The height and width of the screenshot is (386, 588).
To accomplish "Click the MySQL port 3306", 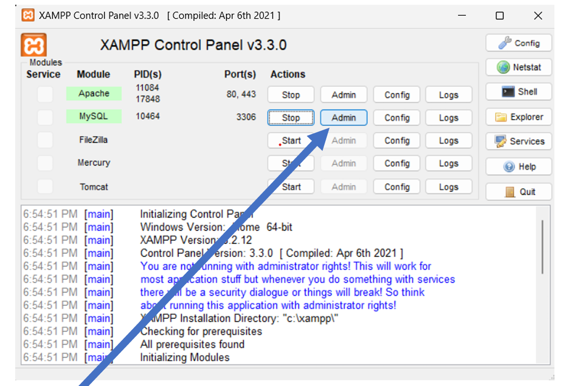I will tap(246, 117).
